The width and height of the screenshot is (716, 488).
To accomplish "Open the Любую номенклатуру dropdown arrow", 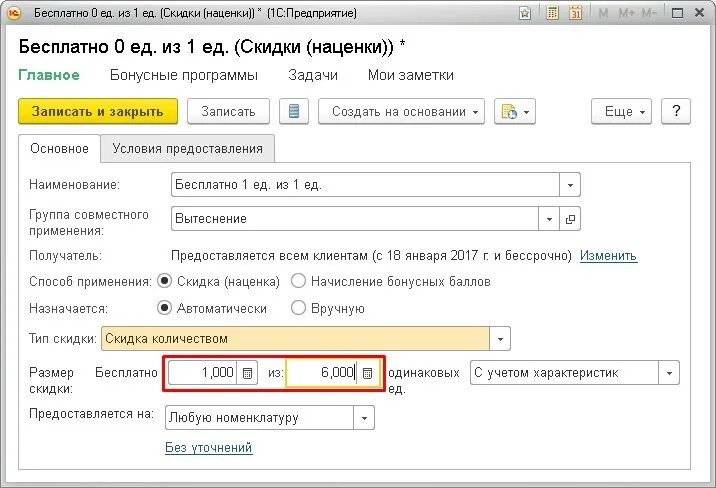I will pyautogui.click(x=364, y=418).
